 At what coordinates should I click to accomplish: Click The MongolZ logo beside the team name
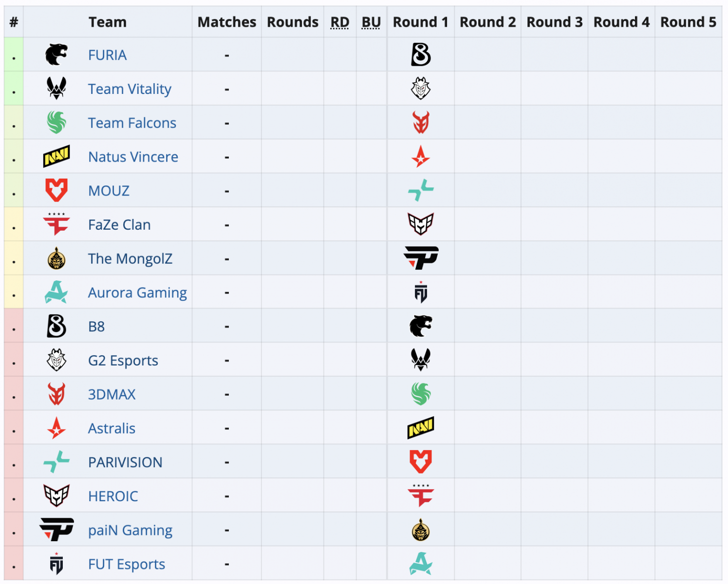[56, 258]
